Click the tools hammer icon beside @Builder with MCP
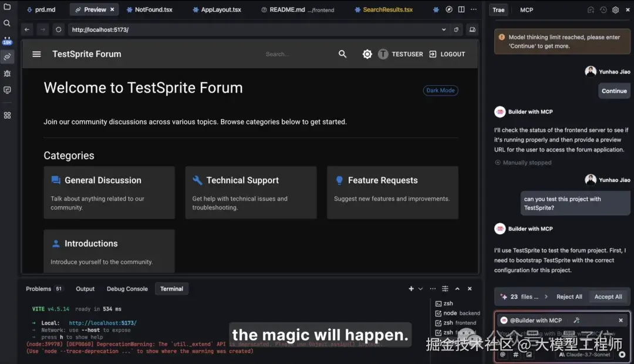 click(x=576, y=321)
